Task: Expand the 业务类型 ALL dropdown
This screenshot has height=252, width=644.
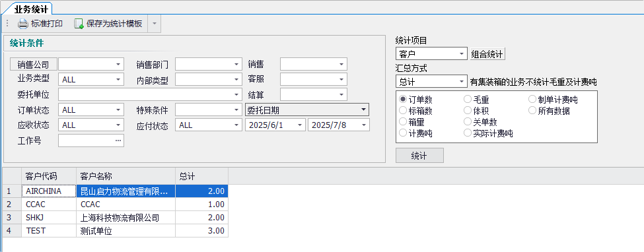Action: pyautogui.click(x=118, y=80)
